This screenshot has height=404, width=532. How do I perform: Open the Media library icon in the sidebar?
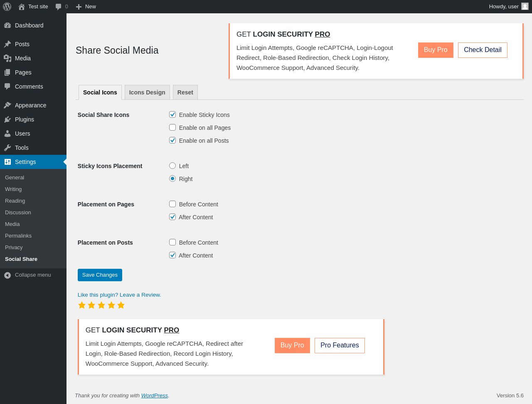tap(7, 58)
